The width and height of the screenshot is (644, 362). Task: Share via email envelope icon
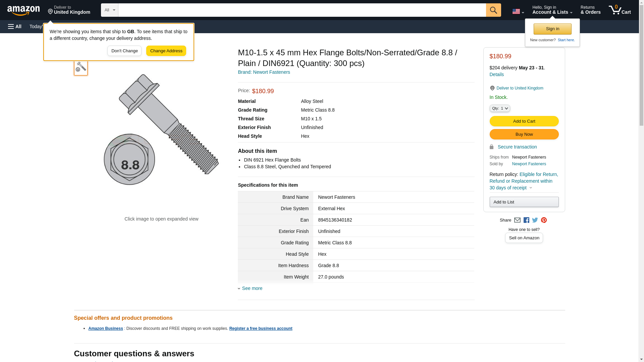click(x=517, y=220)
